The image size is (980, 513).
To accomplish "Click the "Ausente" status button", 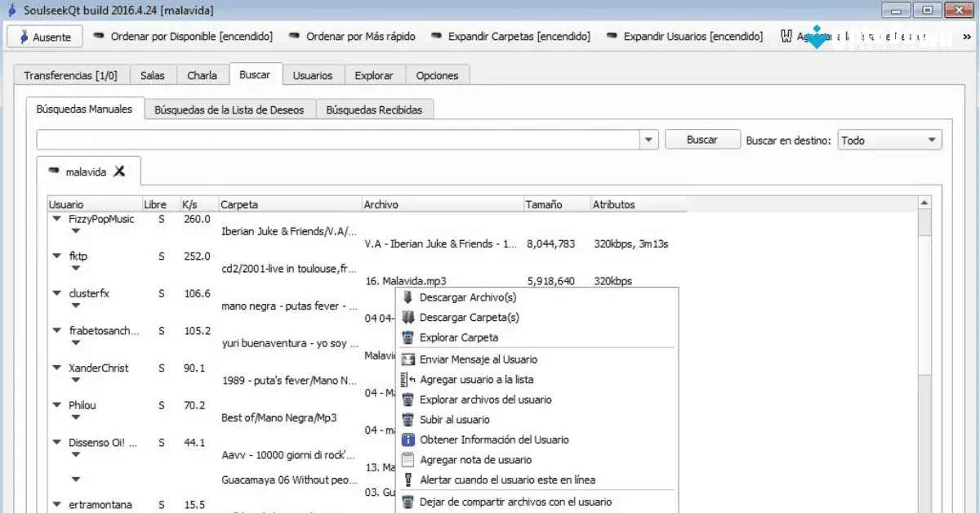I will (x=44, y=37).
